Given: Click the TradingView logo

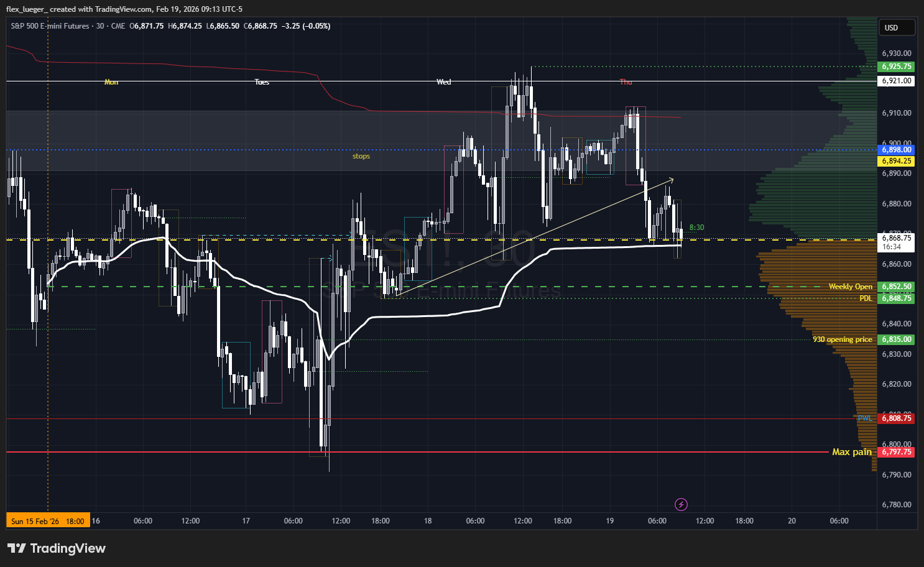Looking at the screenshot, I should [57, 548].
